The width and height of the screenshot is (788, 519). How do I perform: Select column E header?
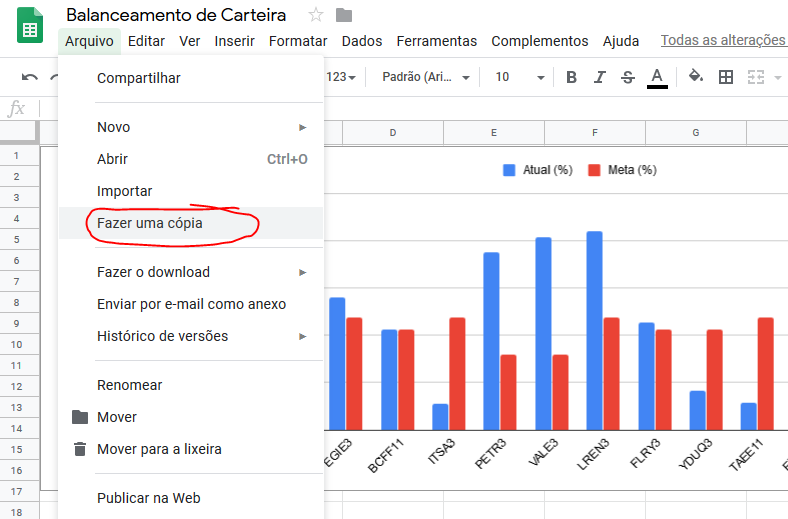[494, 133]
